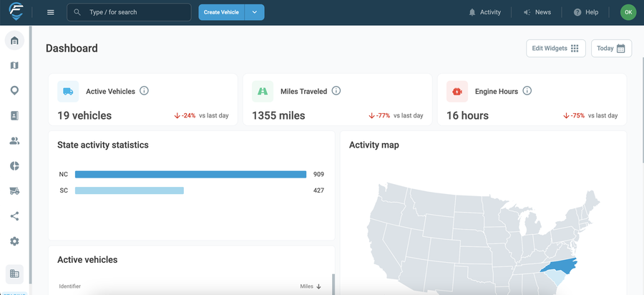Click the red engine Engine Hours icon

click(457, 91)
